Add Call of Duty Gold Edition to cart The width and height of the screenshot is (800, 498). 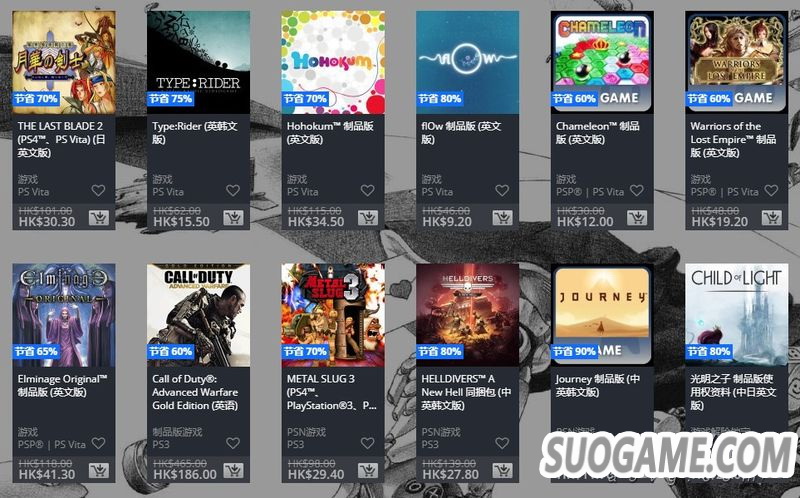pyautogui.click(x=233, y=470)
